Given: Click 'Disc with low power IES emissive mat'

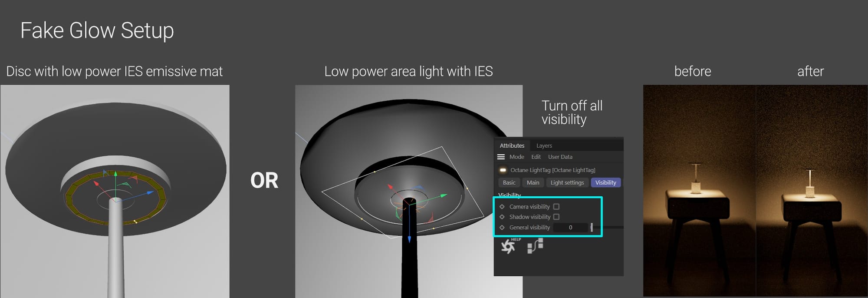Looking at the screenshot, I should (115, 71).
